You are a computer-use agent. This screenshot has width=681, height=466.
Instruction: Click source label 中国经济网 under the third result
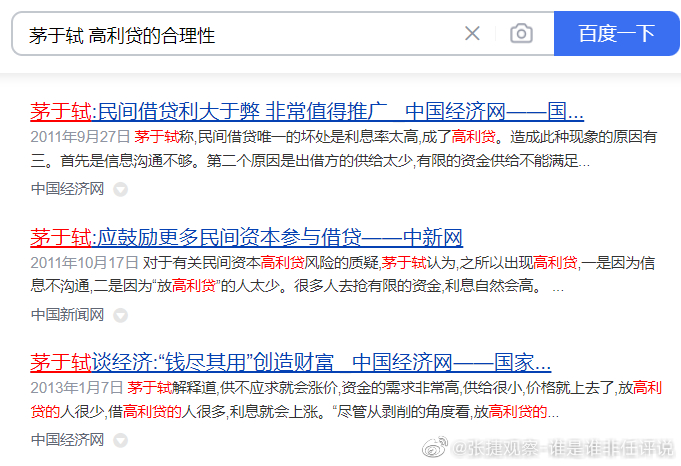67,440
